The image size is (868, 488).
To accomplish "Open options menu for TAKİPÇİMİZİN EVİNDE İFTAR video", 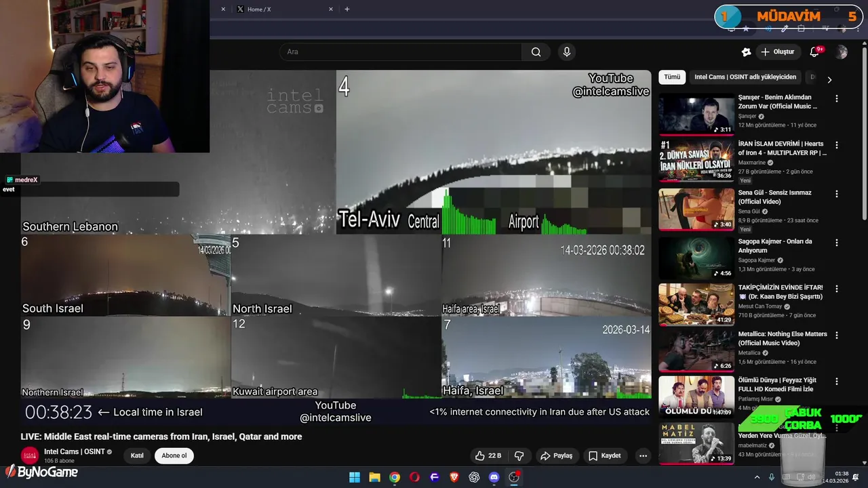I will coord(836,289).
